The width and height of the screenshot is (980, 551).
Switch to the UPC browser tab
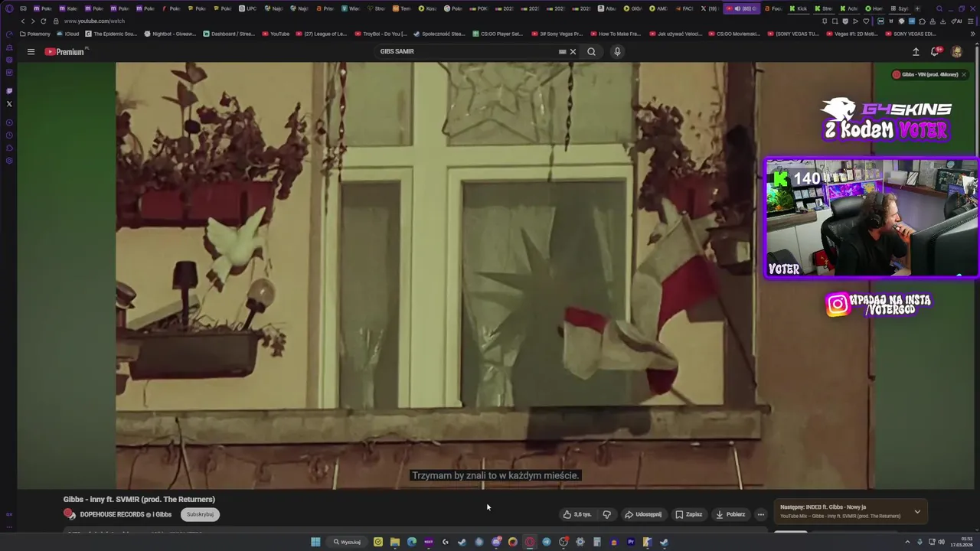tap(248, 8)
